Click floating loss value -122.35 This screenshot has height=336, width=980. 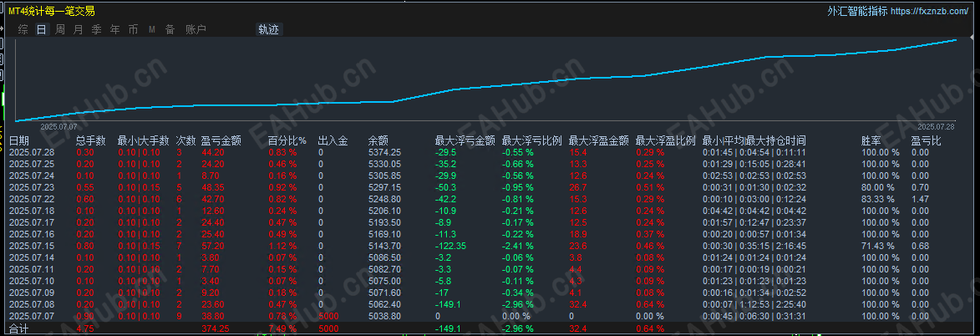click(452, 246)
